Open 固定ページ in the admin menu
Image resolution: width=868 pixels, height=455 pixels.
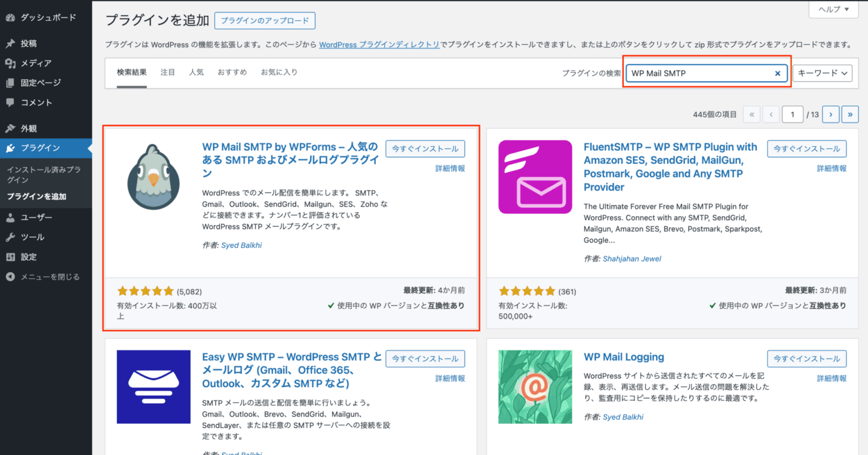pyautogui.click(x=41, y=83)
